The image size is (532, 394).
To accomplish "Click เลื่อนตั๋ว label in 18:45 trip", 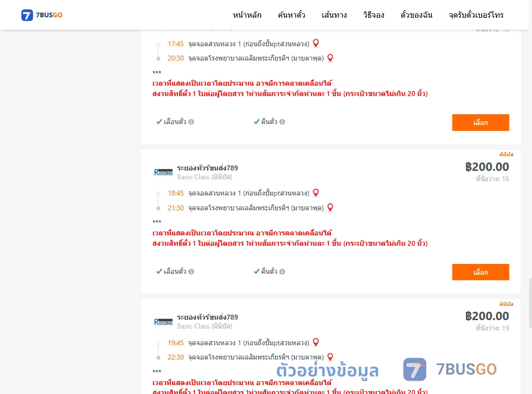I will 175,271.
